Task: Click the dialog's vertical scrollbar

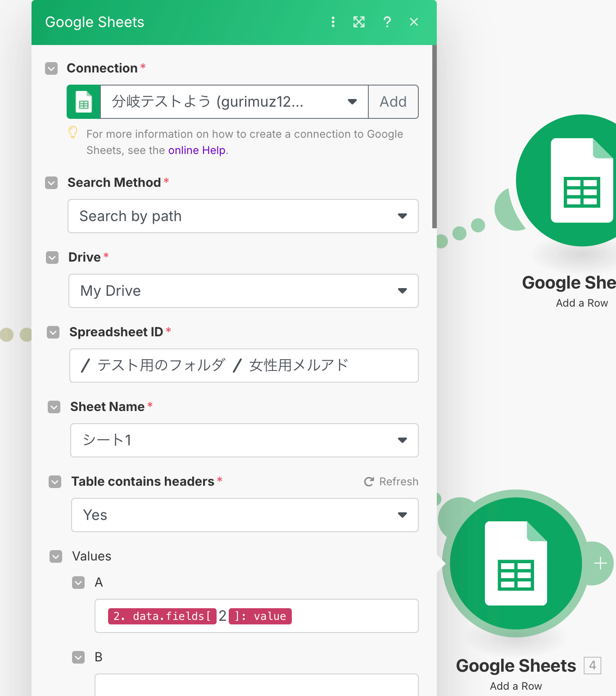Action: (435, 137)
